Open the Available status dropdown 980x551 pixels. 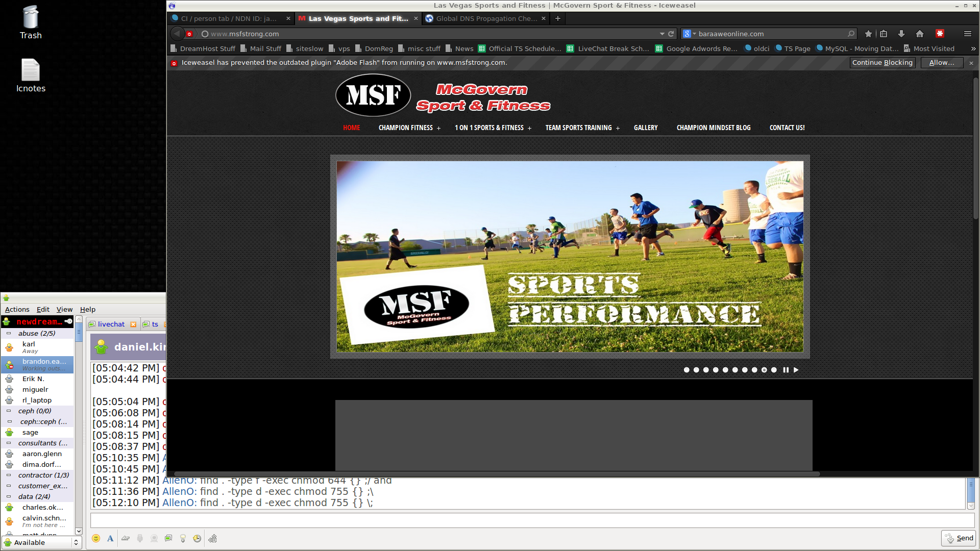[x=42, y=542]
